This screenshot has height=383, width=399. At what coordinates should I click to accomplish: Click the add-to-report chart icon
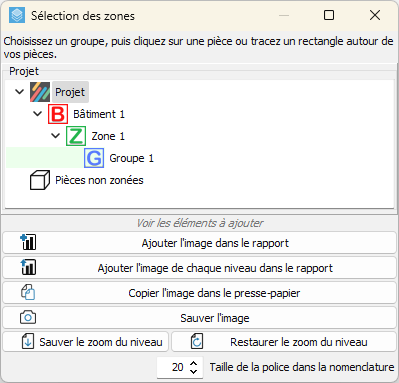point(28,242)
